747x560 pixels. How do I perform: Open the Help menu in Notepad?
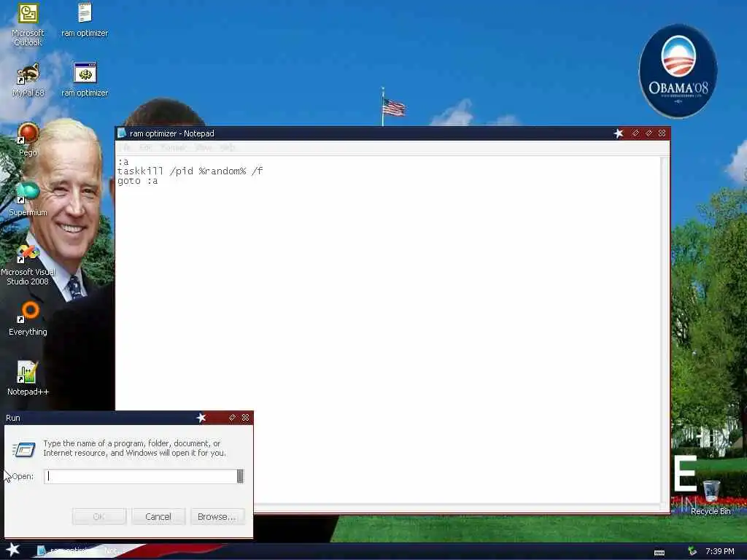[x=228, y=147]
